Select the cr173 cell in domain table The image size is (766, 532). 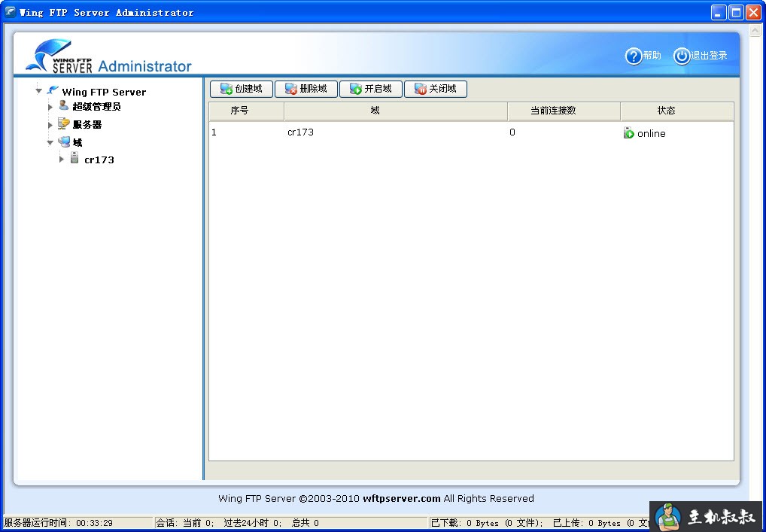coord(300,132)
